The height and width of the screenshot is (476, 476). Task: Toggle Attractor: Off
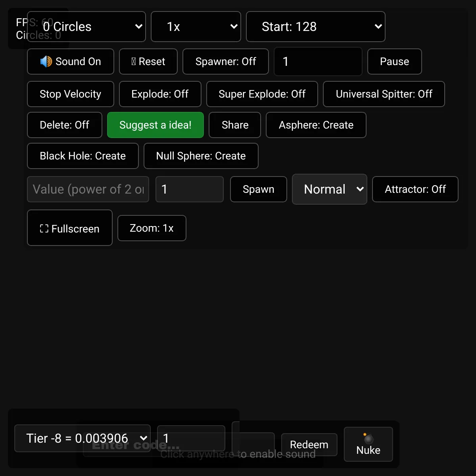point(415,189)
